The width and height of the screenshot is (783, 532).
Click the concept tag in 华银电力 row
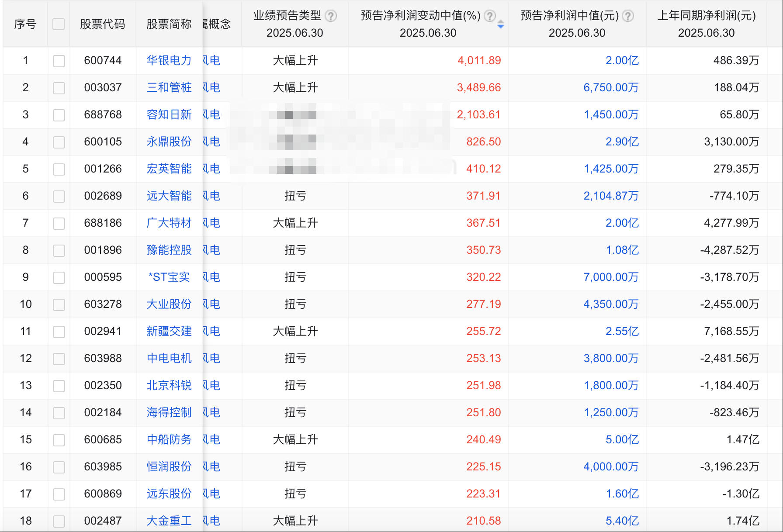click(211, 60)
